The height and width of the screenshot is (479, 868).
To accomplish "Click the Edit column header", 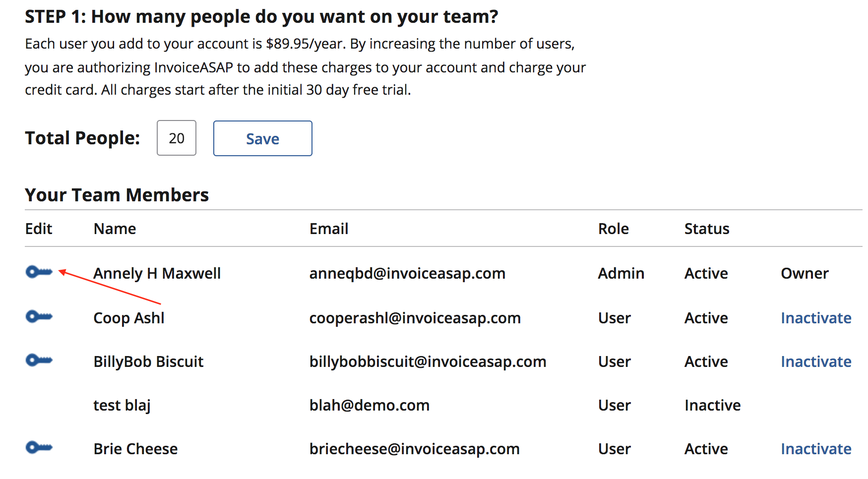I will [x=39, y=229].
